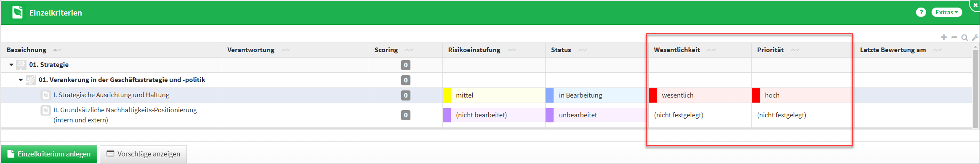
Task: Click the Vorschläge anzeigen button
Action: tap(143, 154)
